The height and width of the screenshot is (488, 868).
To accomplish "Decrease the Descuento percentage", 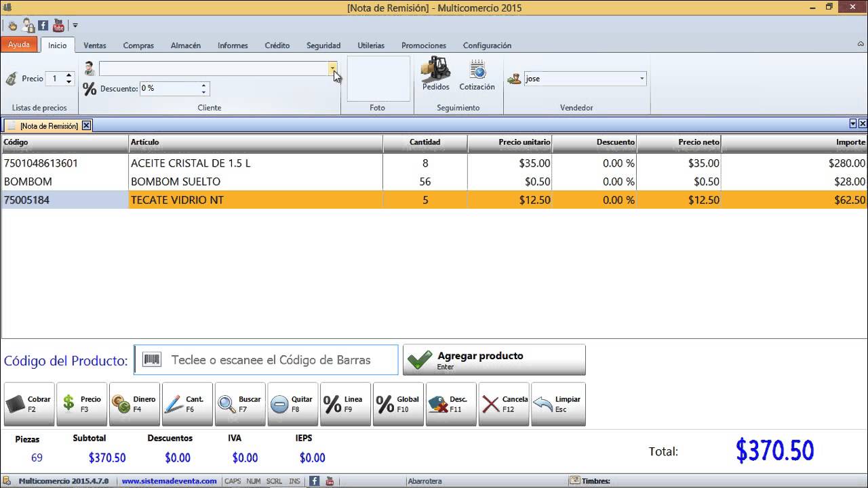I will pos(203,92).
